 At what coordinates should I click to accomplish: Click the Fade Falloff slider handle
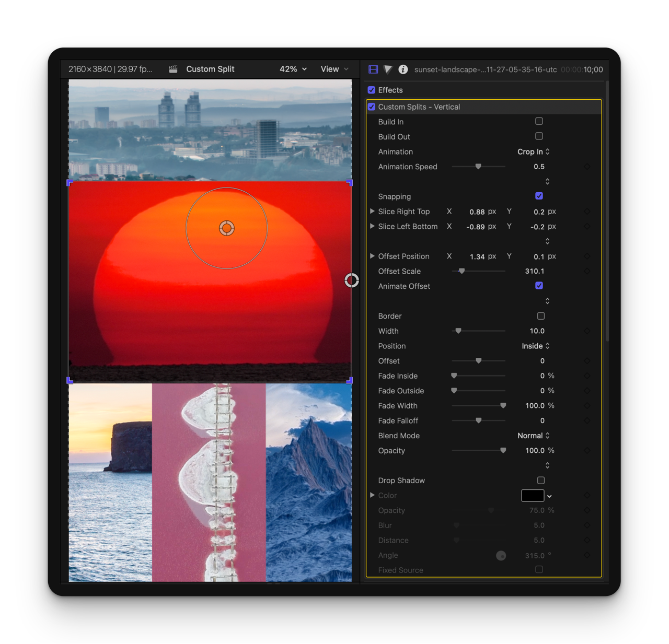(478, 420)
